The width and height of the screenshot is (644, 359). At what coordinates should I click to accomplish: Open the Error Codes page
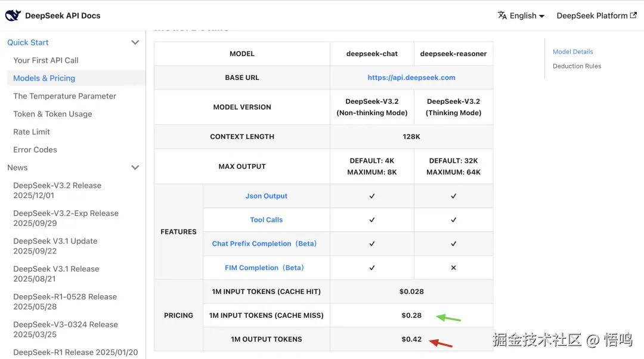[x=35, y=150]
